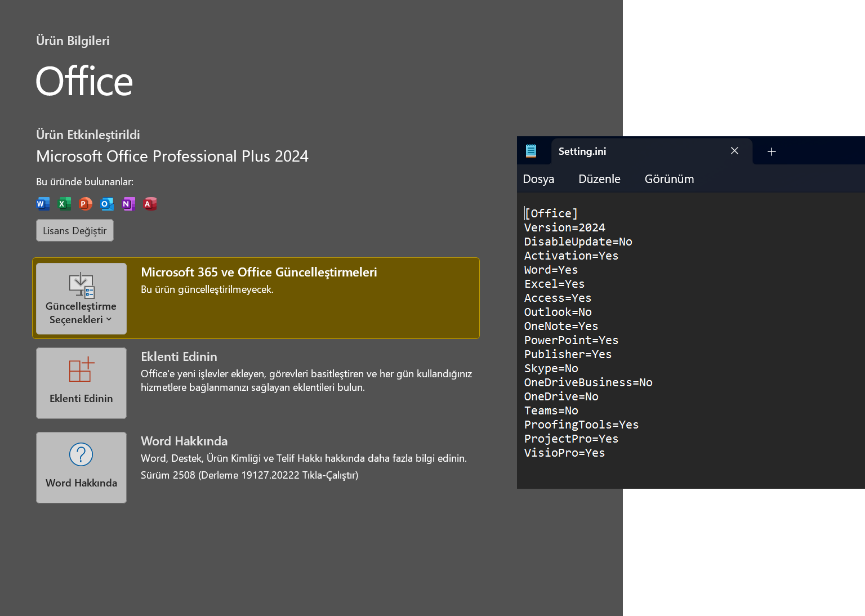Click the Lisans Değiştir button

pyautogui.click(x=75, y=230)
